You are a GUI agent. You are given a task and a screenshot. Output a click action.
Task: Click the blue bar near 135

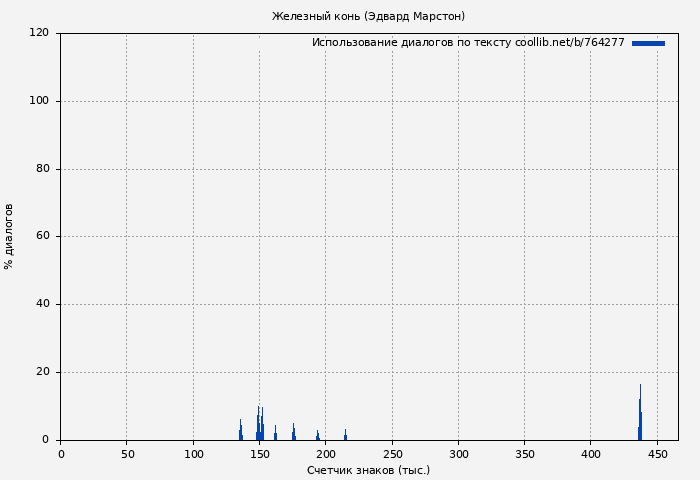click(x=240, y=431)
